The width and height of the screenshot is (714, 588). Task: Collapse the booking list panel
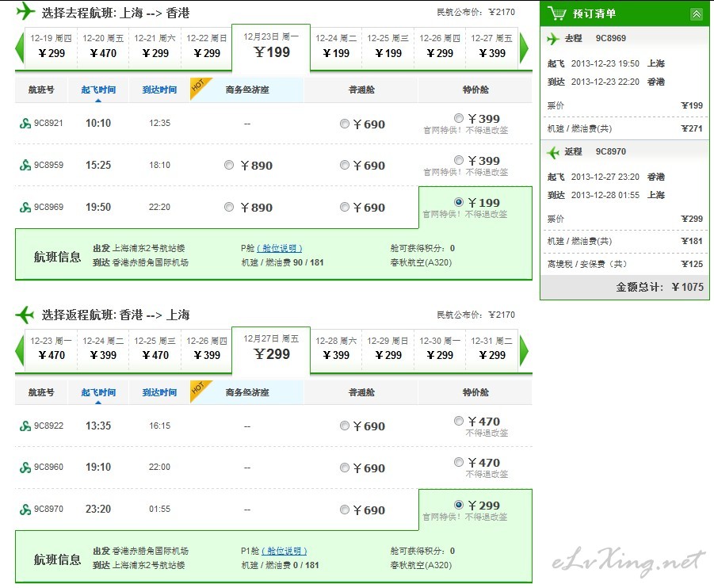click(x=697, y=14)
